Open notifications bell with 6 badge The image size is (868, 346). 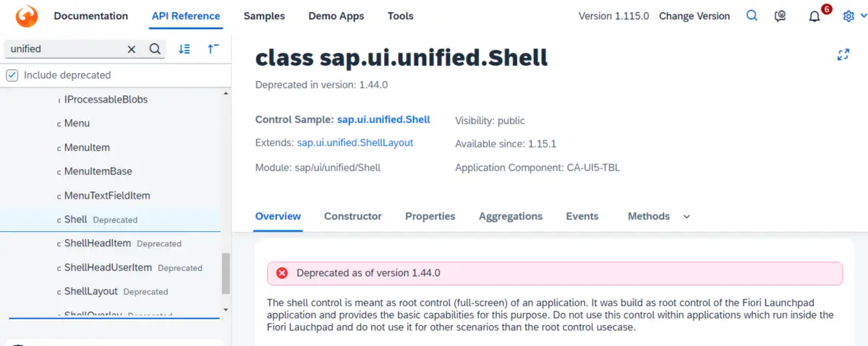(x=814, y=17)
